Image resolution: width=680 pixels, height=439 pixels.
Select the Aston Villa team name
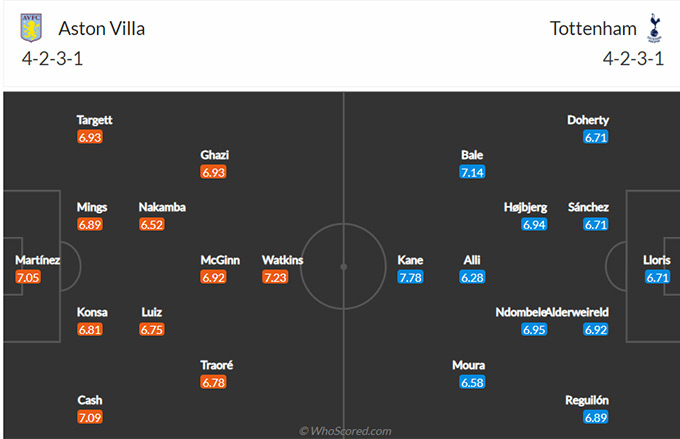101,28
